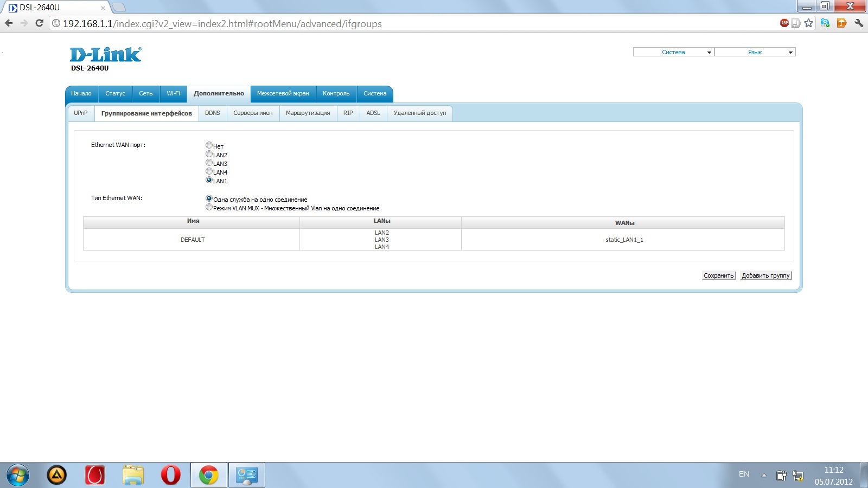This screenshot has height=488, width=868.
Task: Click the 'Добавить группу' button
Action: click(x=765, y=275)
